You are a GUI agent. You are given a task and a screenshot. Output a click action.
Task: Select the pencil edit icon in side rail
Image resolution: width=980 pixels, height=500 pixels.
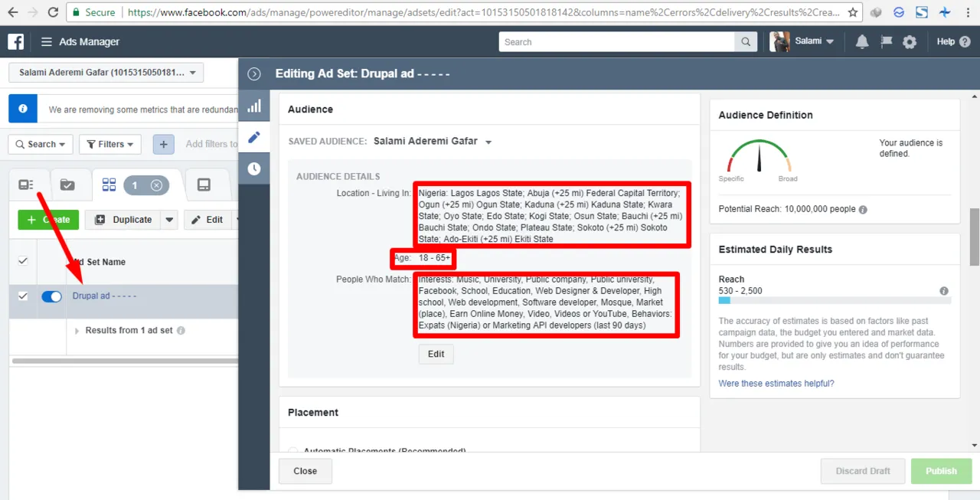coord(254,137)
